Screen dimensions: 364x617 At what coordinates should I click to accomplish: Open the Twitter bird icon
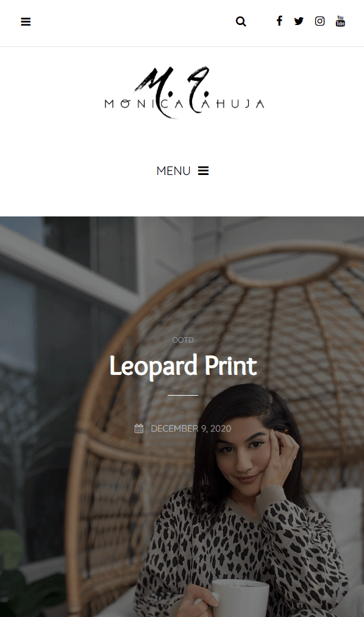click(x=299, y=21)
